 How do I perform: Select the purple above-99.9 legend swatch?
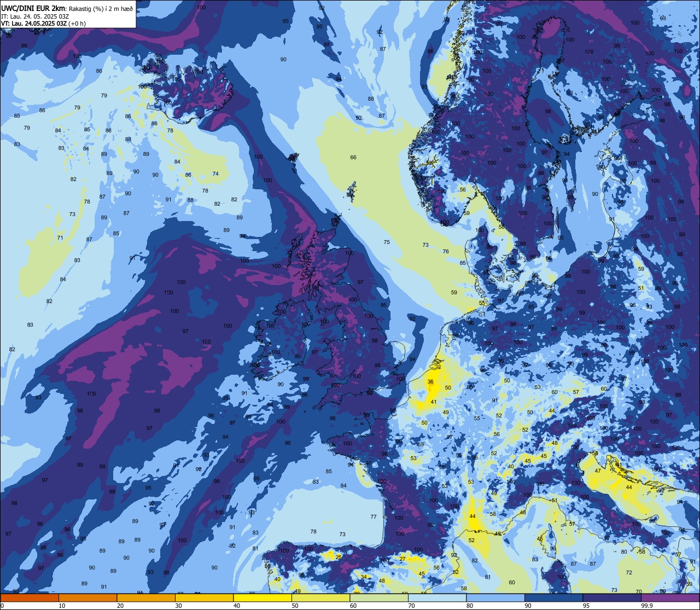(670, 597)
